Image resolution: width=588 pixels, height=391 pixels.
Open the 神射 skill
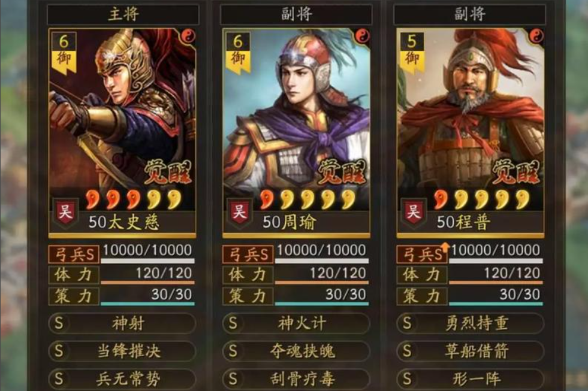pos(122,323)
